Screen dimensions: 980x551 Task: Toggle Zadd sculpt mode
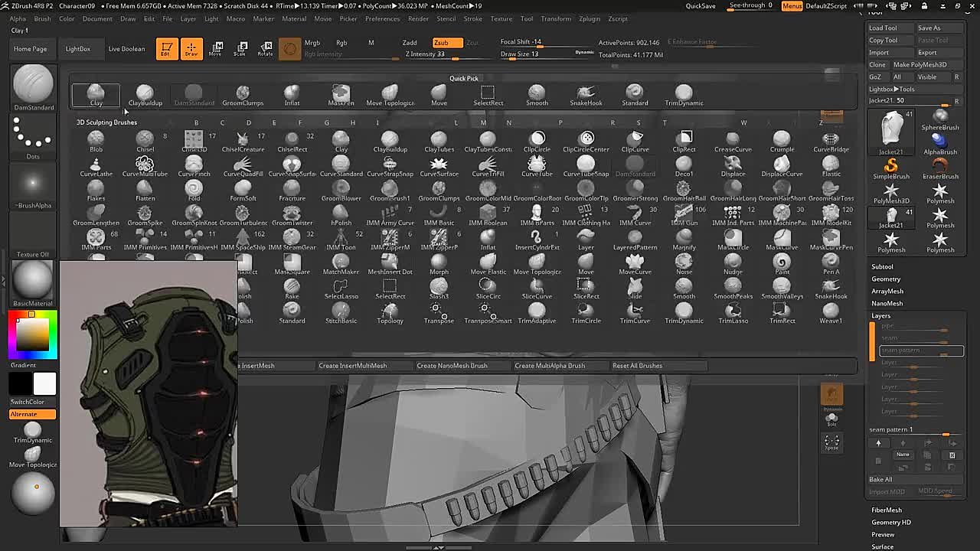(x=410, y=43)
